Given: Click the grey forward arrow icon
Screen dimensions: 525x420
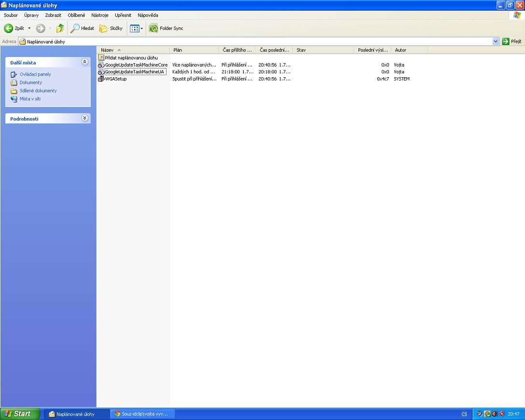Looking at the screenshot, I should pyautogui.click(x=41, y=28).
